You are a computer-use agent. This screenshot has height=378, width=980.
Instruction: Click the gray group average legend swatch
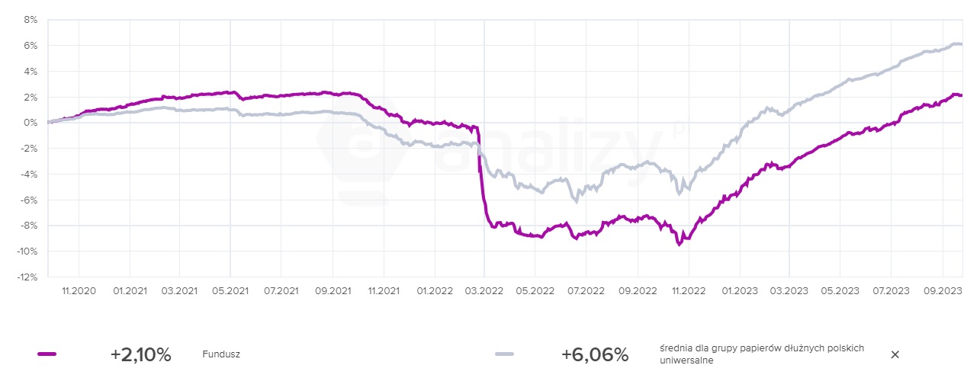504,354
